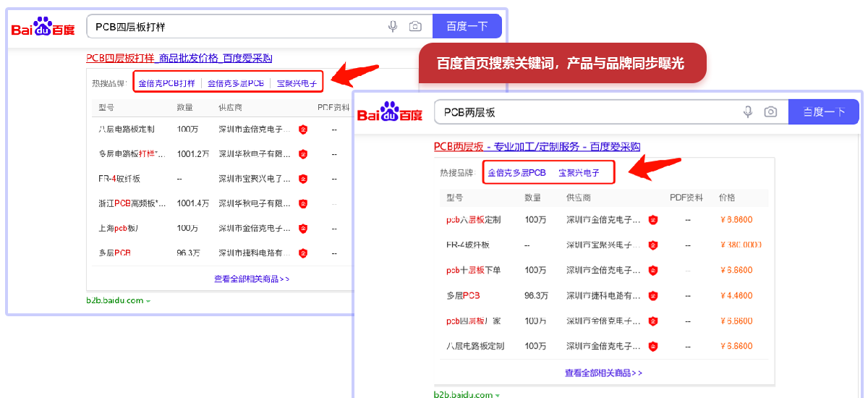Click red shield badge in 浙江PCB高频板 row

(x=303, y=203)
